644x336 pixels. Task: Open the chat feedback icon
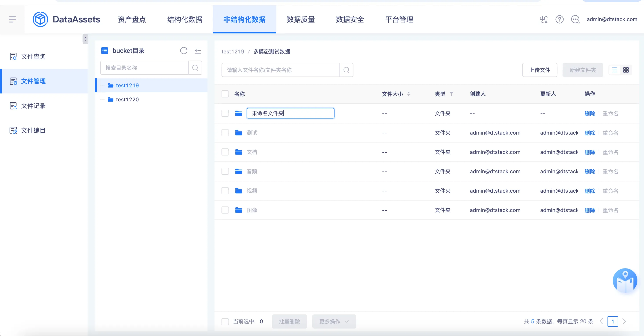click(575, 19)
